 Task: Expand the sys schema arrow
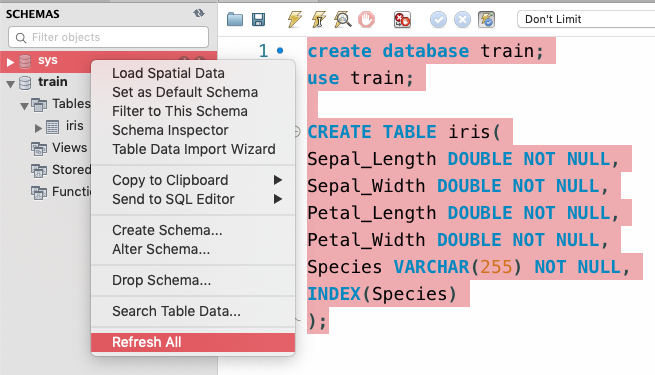[10, 62]
